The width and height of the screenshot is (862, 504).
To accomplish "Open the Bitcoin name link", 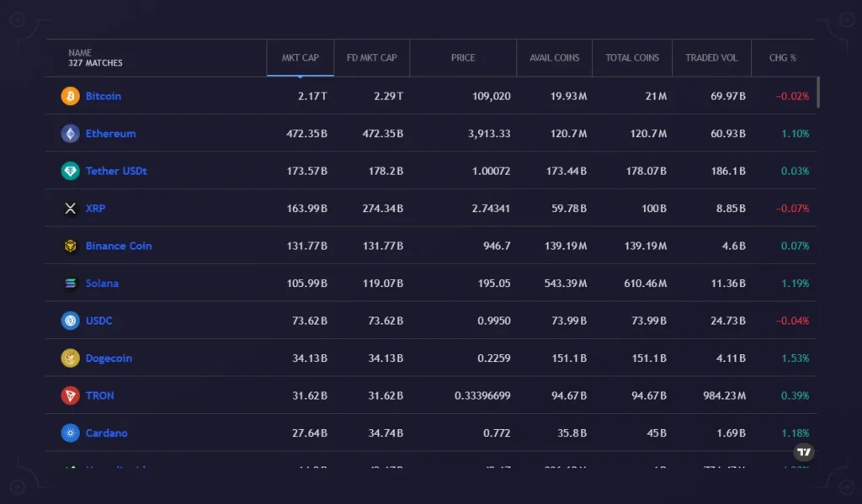I will pos(103,96).
